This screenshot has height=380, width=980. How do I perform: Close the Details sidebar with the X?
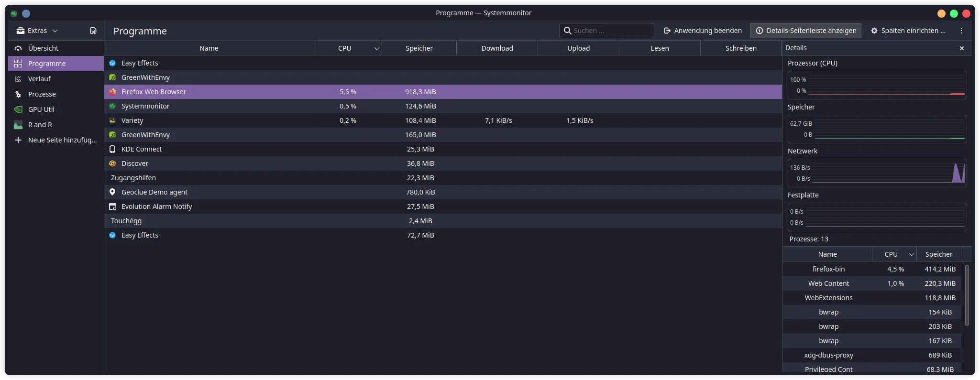point(962,48)
